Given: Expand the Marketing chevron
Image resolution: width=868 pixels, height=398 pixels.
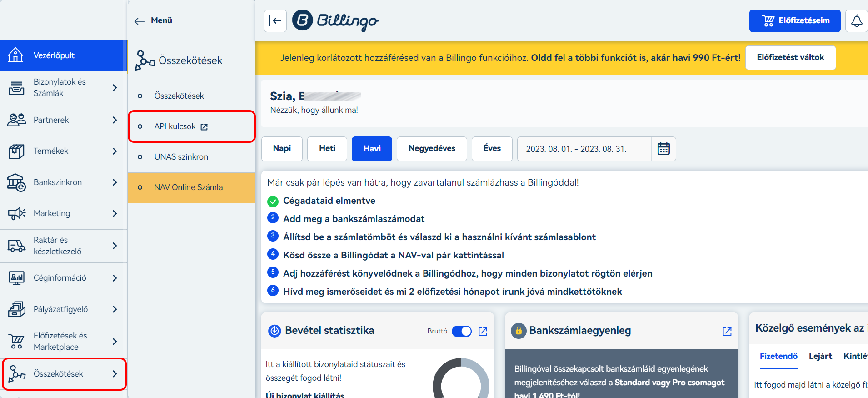Looking at the screenshot, I should pyautogui.click(x=115, y=213).
